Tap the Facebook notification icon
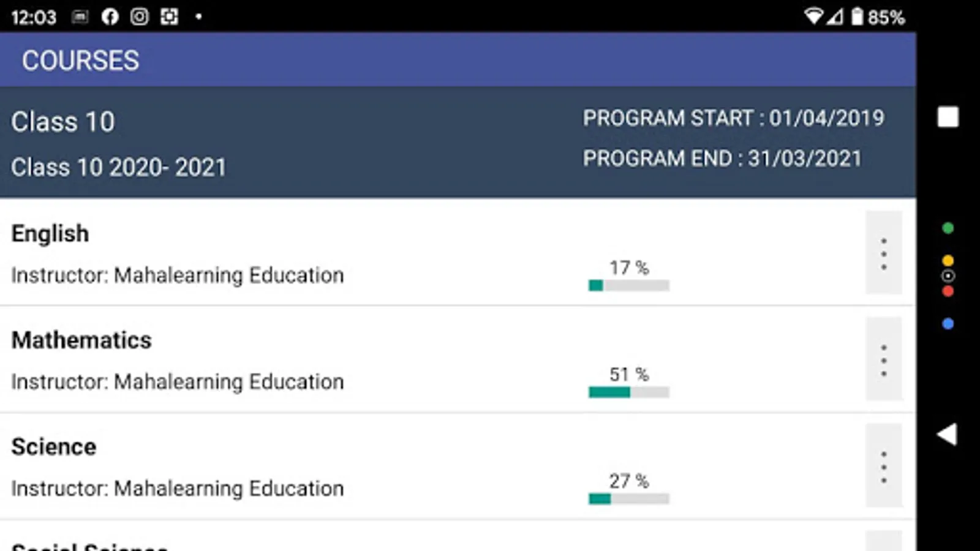The height and width of the screenshot is (551, 980). (110, 17)
